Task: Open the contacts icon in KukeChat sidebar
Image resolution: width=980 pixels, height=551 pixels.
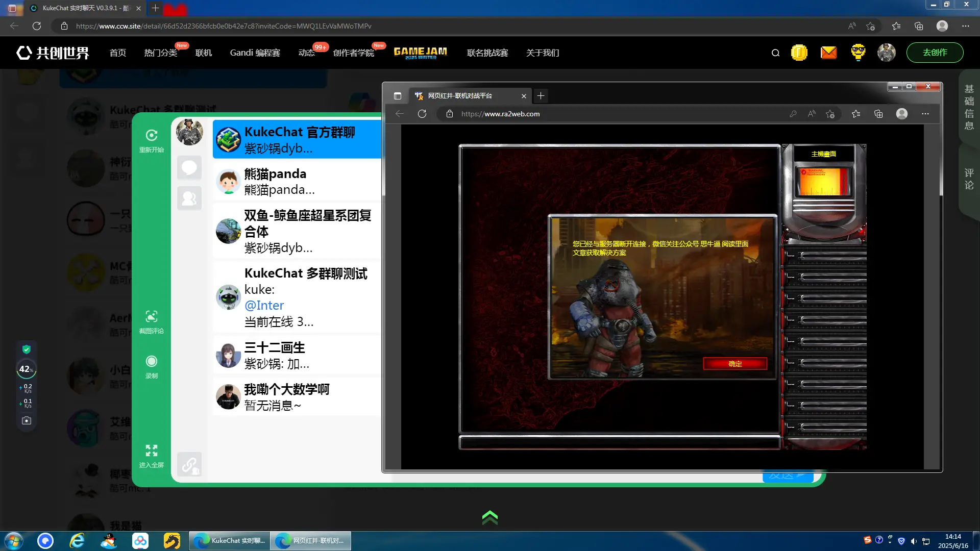Action: tap(189, 198)
